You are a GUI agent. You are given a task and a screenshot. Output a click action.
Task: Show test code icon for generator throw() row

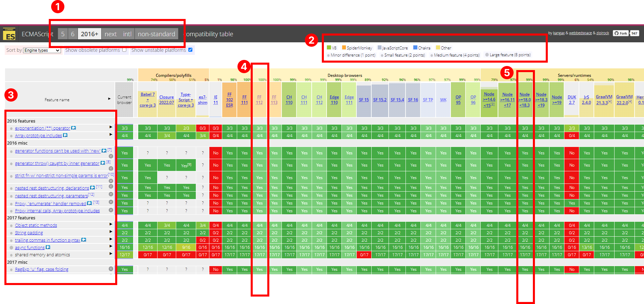(111, 168)
